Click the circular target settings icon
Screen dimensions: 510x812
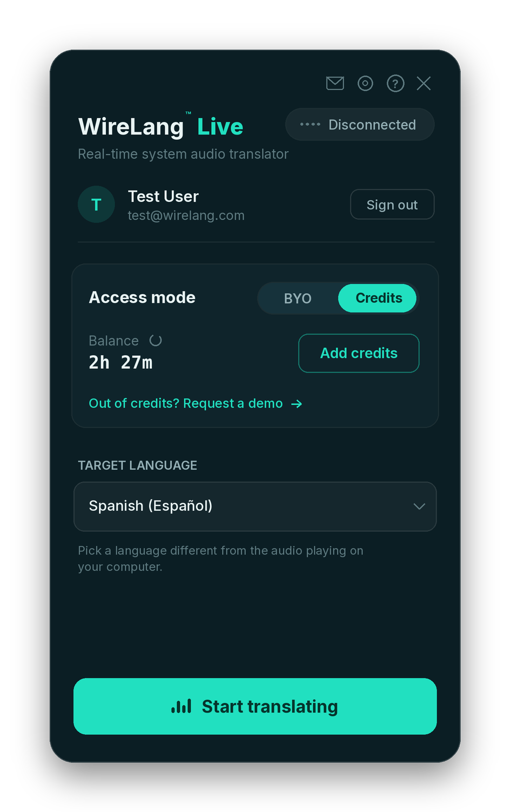[x=365, y=83]
